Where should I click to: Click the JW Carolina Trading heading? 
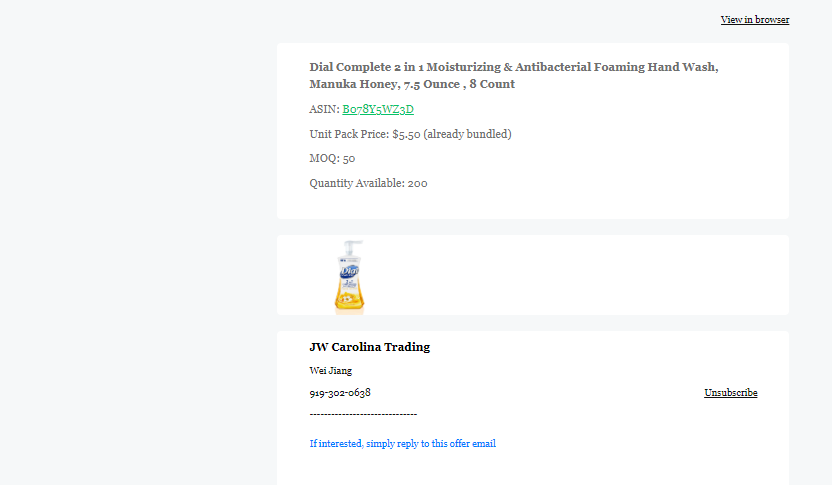pyautogui.click(x=370, y=347)
